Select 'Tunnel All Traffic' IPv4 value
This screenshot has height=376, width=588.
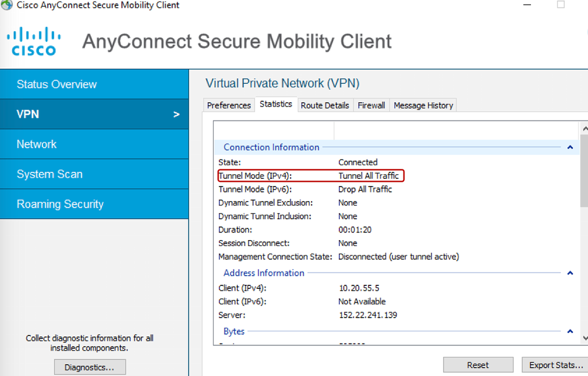tap(368, 175)
